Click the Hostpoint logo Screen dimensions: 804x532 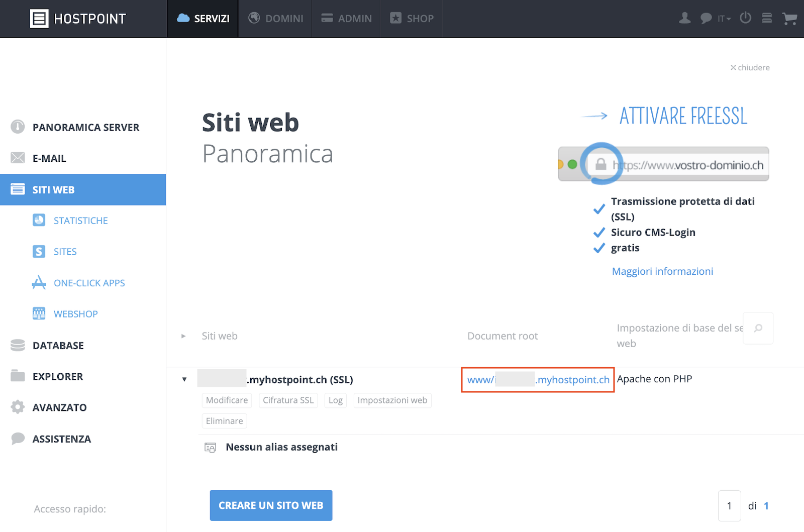point(78,19)
